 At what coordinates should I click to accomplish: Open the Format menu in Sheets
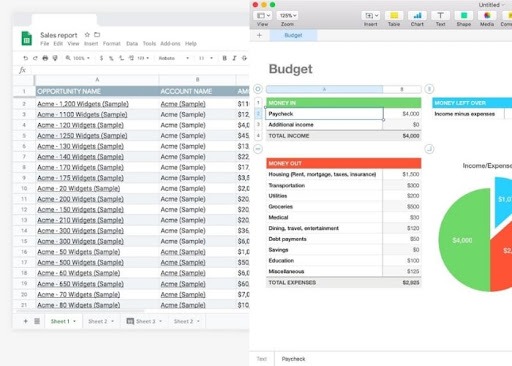[112, 44]
